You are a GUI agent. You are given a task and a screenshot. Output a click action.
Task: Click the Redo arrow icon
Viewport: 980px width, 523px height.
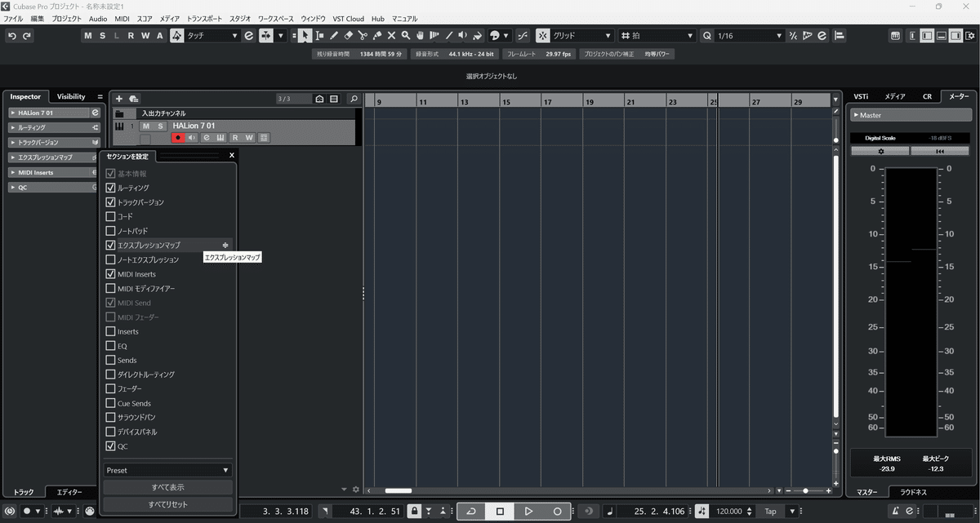[x=28, y=36]
